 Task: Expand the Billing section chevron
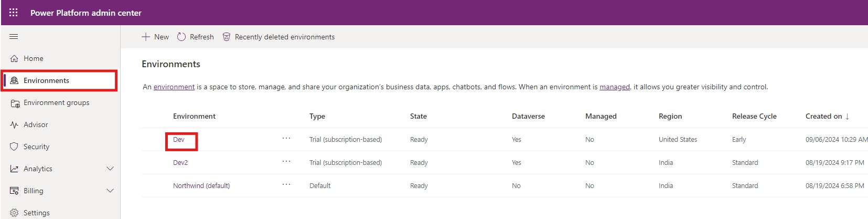coord(110,191)
